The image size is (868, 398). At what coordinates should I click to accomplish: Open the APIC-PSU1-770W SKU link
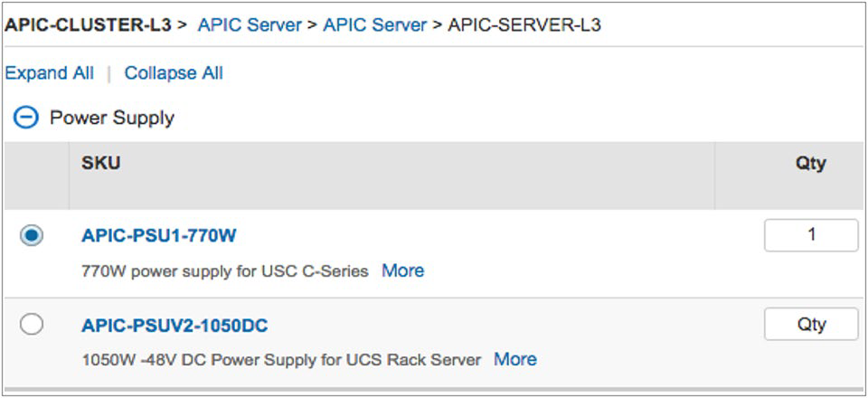[x=159, y=236]
